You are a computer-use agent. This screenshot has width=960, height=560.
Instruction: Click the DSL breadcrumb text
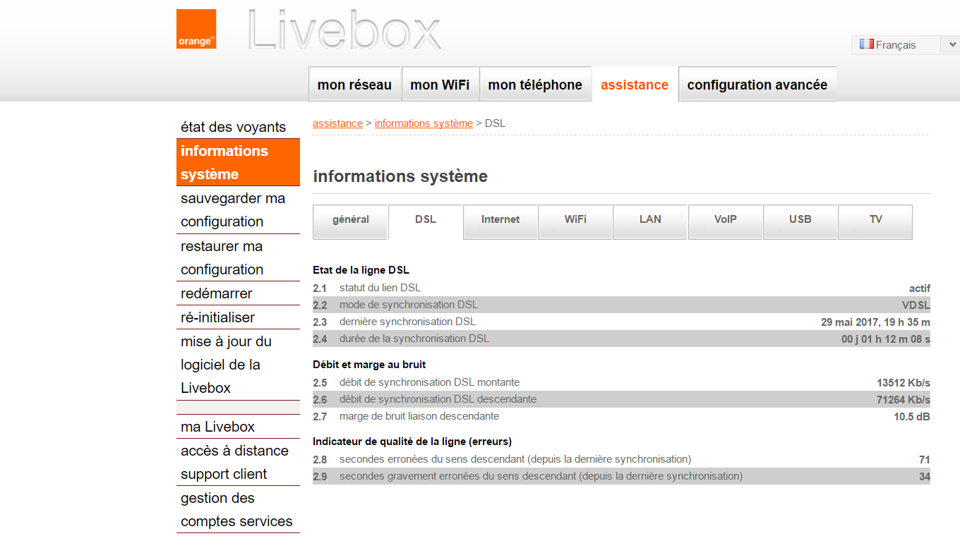tap(496, 123)
